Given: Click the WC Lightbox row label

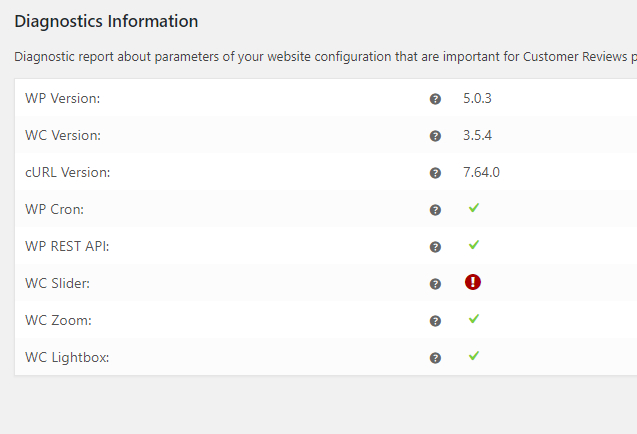Looking at the screenshot, I should (x=67, y=357).
